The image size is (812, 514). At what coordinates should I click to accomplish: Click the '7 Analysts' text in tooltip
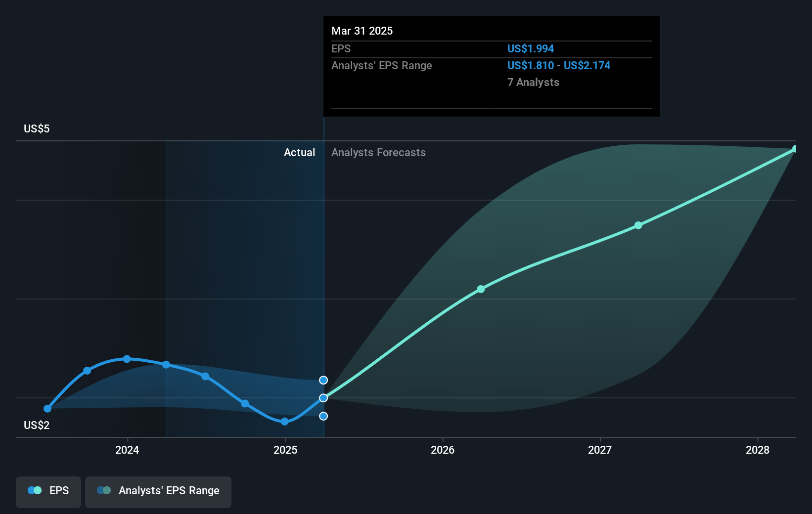[533, 83]
